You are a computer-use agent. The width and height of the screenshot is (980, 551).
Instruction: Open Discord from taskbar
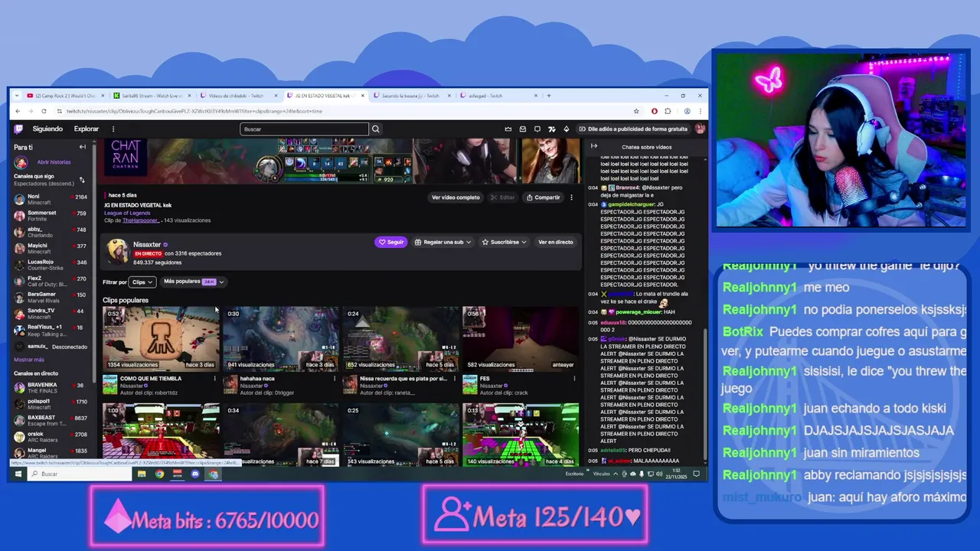pos(195,474)
